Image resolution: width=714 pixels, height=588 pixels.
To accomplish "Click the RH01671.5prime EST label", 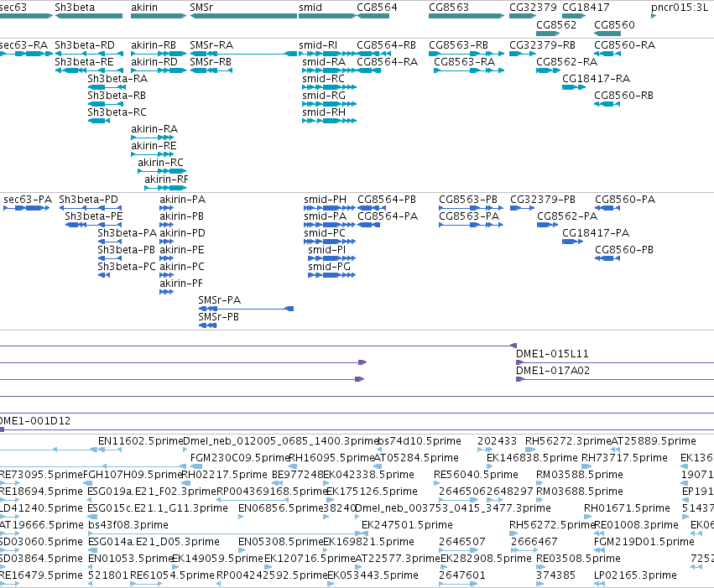I will [627, 508].
